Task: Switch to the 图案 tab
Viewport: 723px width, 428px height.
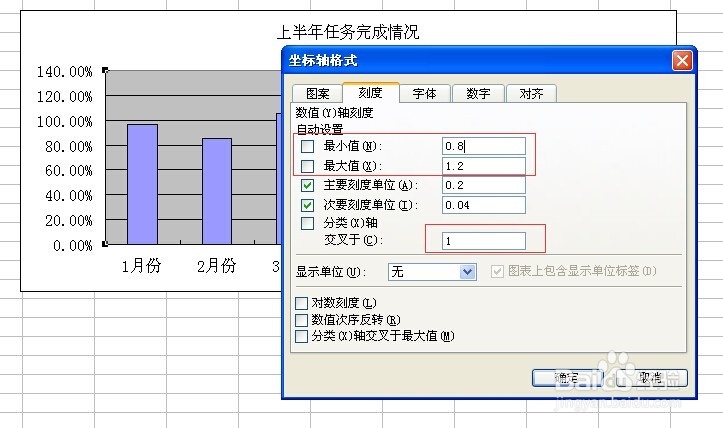Action: point(317,94)
